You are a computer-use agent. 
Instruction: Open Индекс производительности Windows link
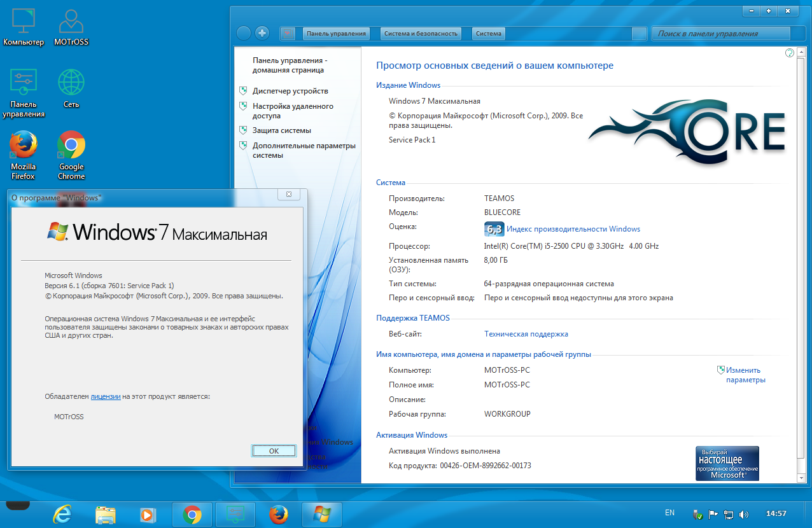coord(573,229)
